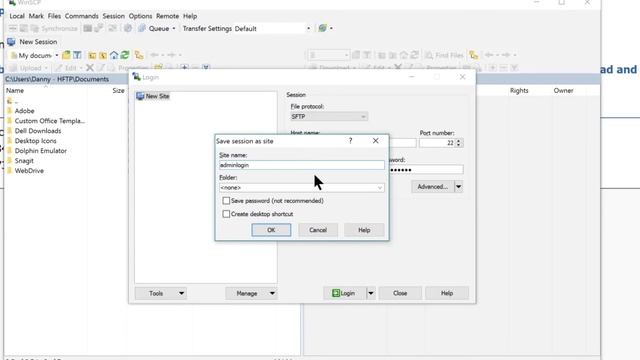Image resolution: width=640 pixels, height=360 pixels.
Task: Toggle the remote panel directory tree icon
Action: 473,55
